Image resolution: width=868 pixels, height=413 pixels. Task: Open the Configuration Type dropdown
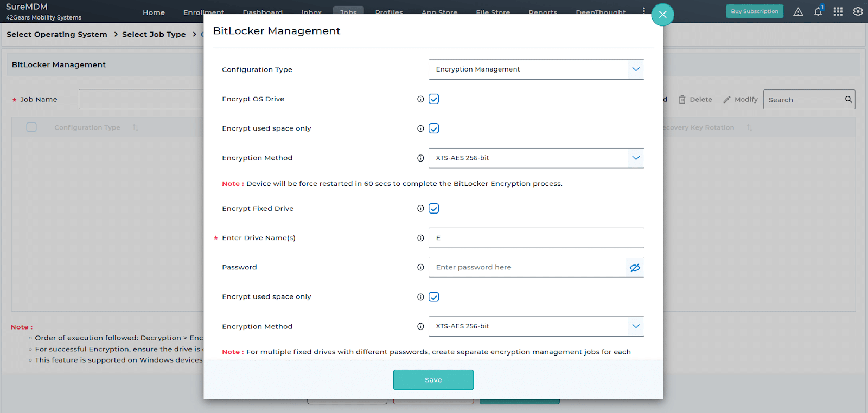(536, 69)
